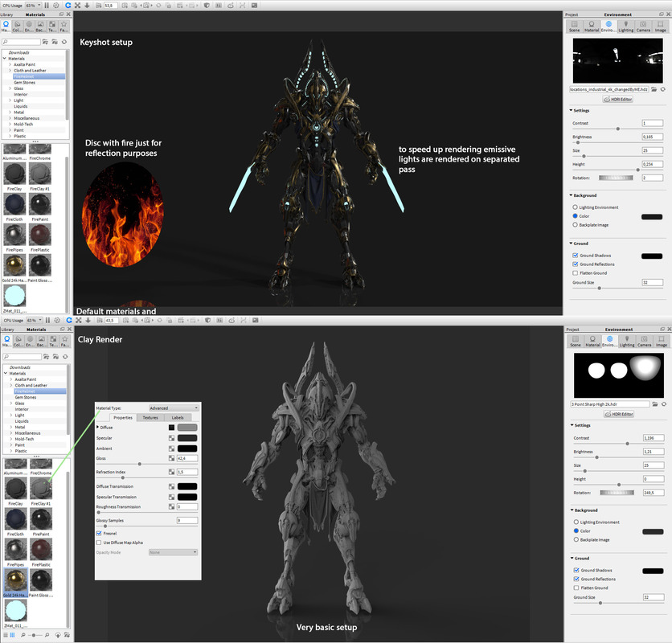Click the Specular texture checker icon in material panel
672x643 pixels.
tap(171, 438)
